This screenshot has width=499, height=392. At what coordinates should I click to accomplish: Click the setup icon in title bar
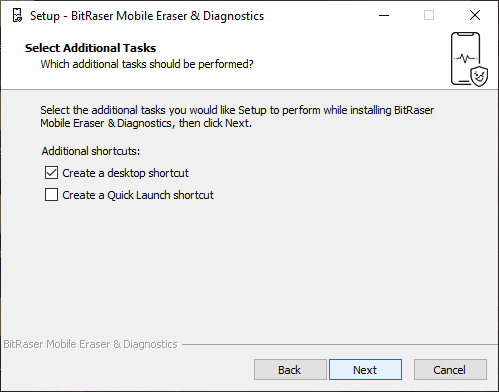click(x=17, y=15)
